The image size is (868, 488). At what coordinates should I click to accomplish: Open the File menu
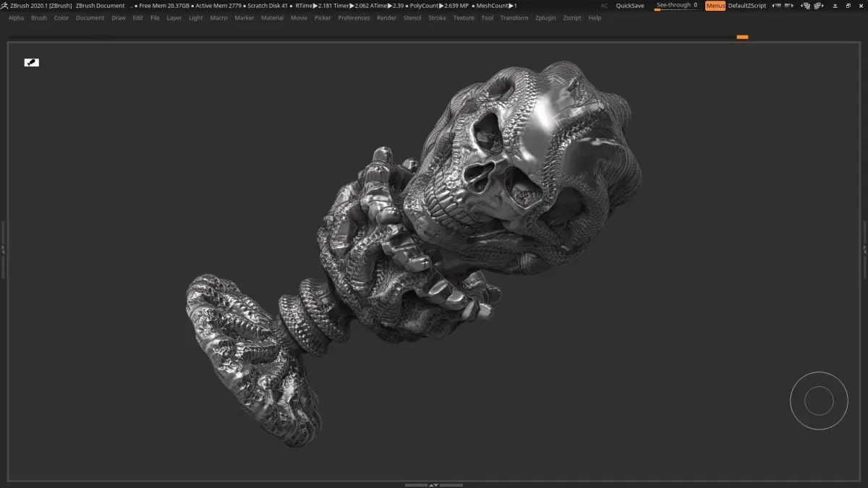(x=155, y=18)
